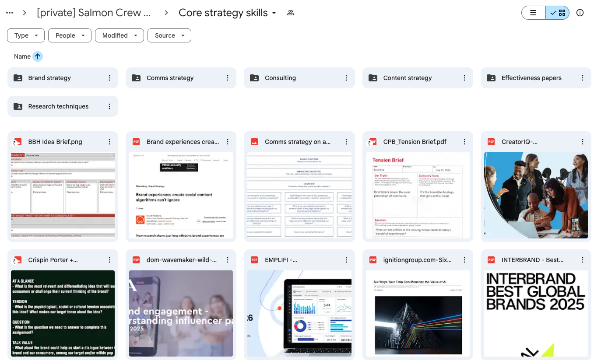594x364 pixels.
Task: Open more actions for Crispin Porter file
Action: (x=109, y=260)
